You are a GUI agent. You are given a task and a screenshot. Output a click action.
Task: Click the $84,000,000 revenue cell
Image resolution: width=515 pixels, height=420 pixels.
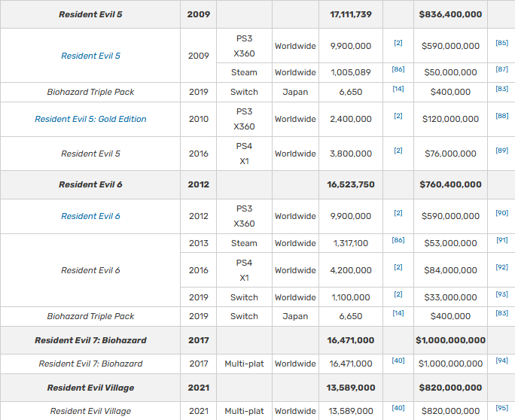tap(450, 270)
